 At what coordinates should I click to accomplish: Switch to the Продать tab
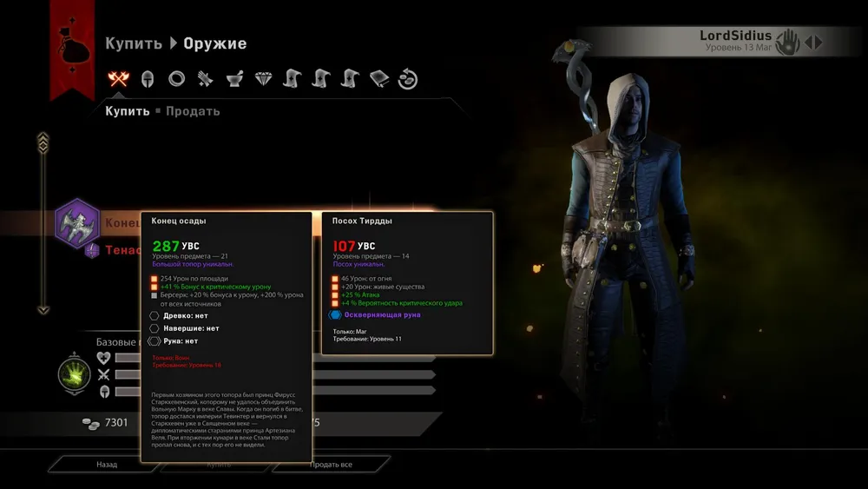coord(193,111)
